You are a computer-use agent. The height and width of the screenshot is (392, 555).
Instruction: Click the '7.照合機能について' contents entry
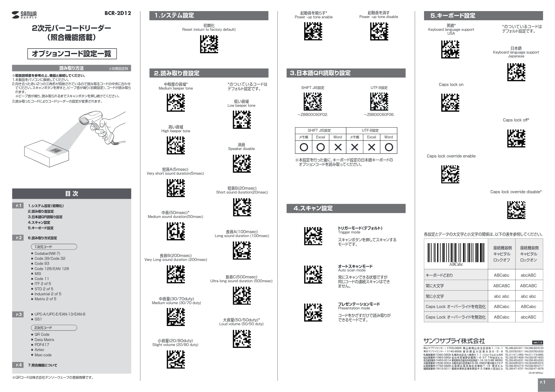(x=42, y=365)
